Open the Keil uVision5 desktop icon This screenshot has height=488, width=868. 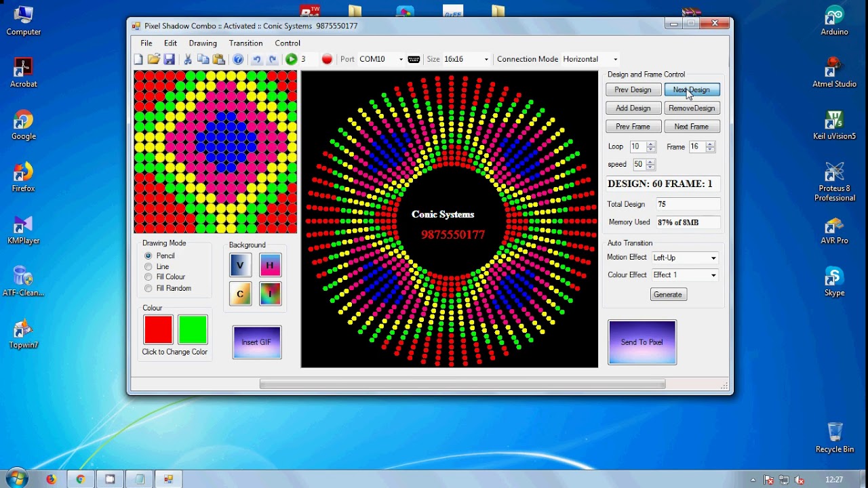click(x=834, y=125)
